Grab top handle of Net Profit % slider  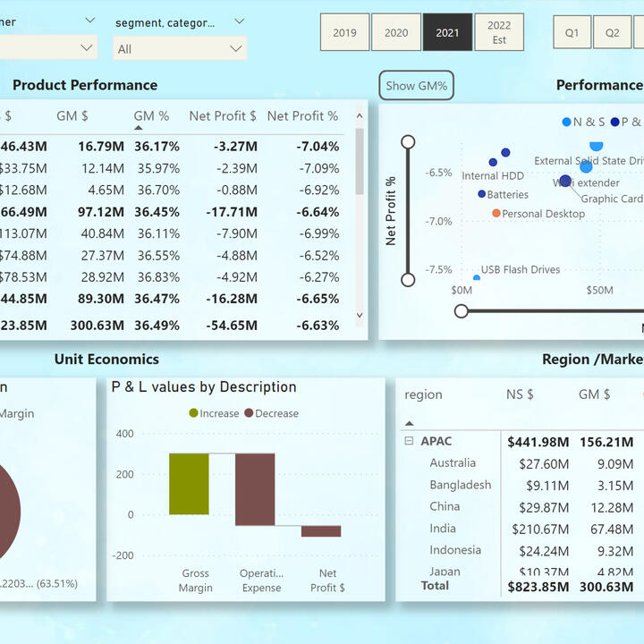click(408, 141)
